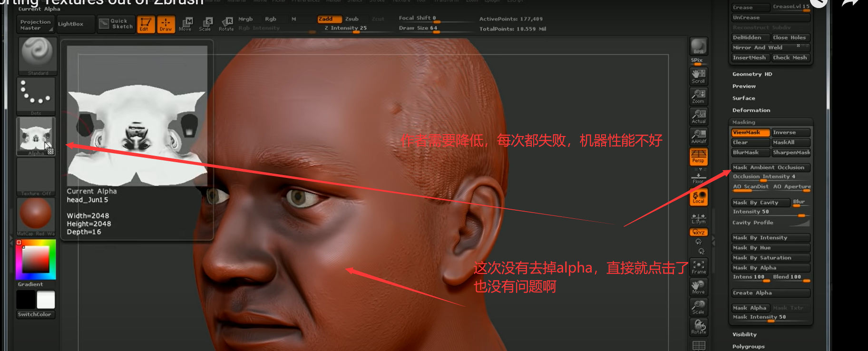Click Mask By Alpha button
This screenshot has height=351, width=868.
770,267
